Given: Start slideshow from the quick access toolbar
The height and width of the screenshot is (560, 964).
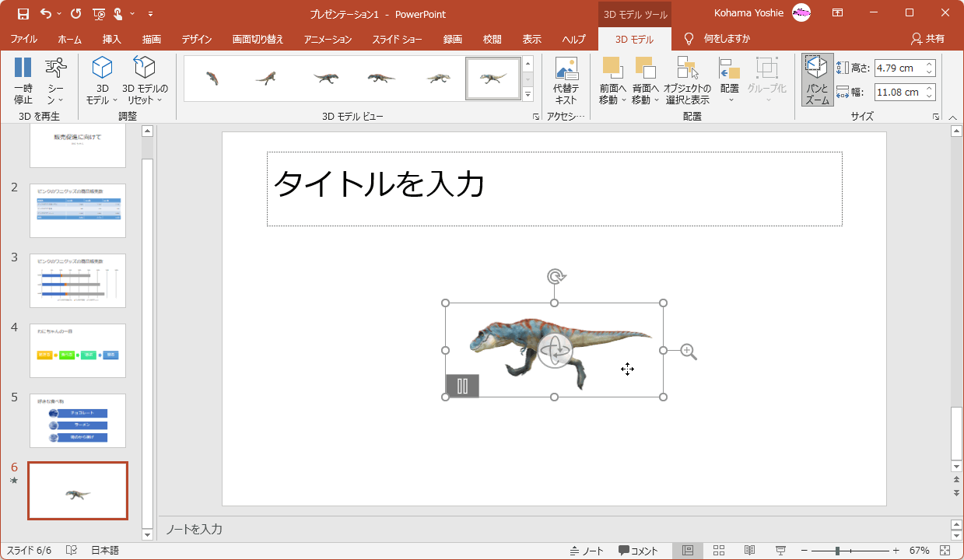Looking at the screenshot, I should coord(99,13).
